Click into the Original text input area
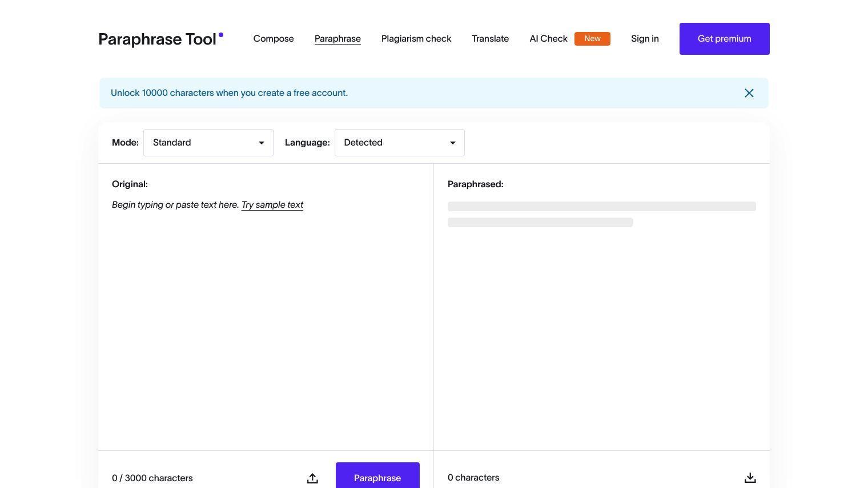This screenshot has width=868, height=488. 266,320
